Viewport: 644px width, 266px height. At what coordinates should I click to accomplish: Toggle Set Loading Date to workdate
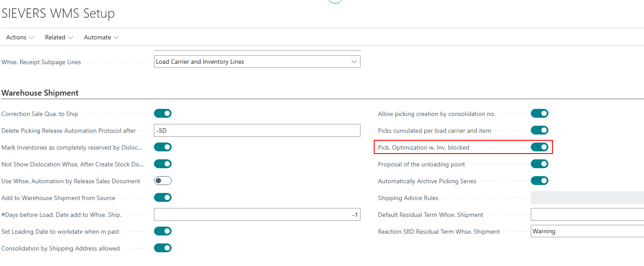[163, 231]
